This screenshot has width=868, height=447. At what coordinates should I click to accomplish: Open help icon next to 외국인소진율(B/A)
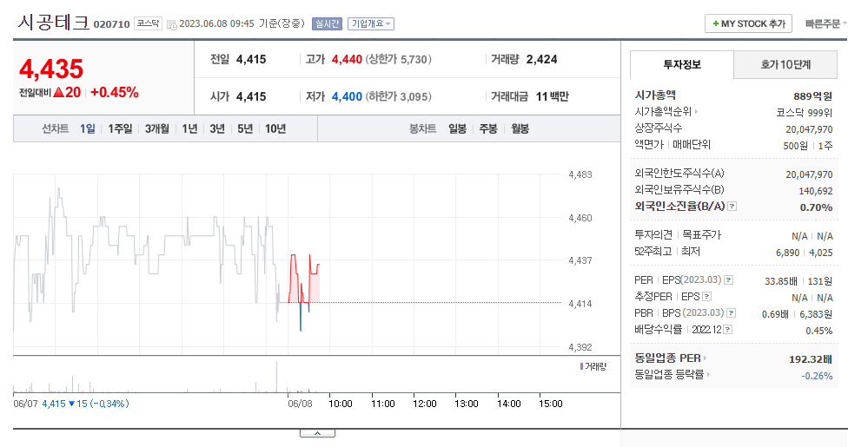click(732, 207)
